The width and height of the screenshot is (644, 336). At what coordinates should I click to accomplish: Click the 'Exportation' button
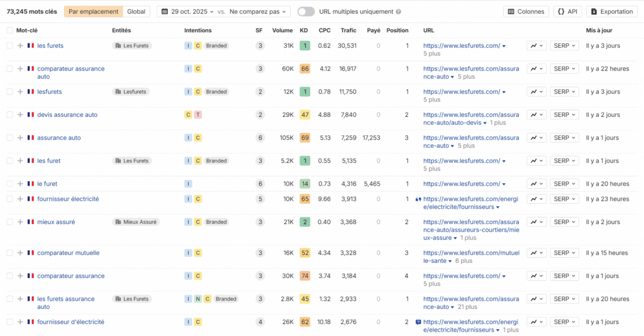(611, 11)
